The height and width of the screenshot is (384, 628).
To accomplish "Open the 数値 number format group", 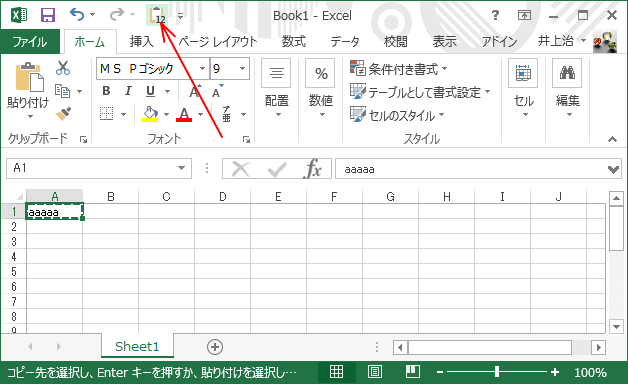I will pyautogui.click(x=321, y=89).
